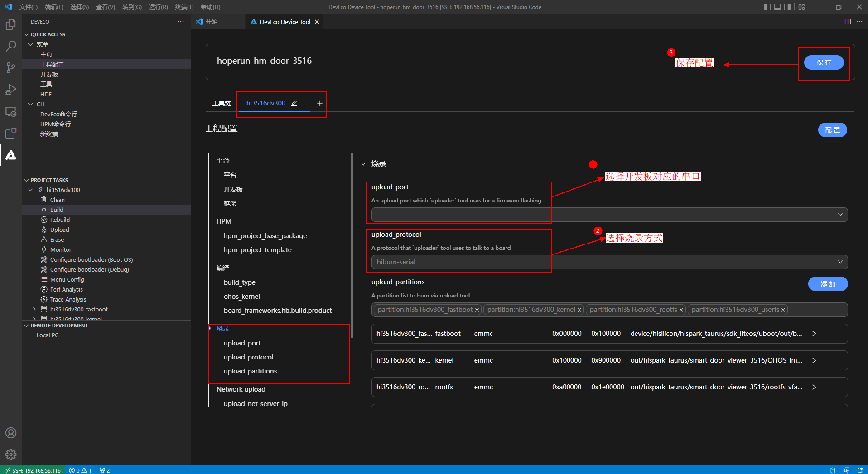
Task: Click the upload_partitions tag input field
Action: tap(609, 310)
